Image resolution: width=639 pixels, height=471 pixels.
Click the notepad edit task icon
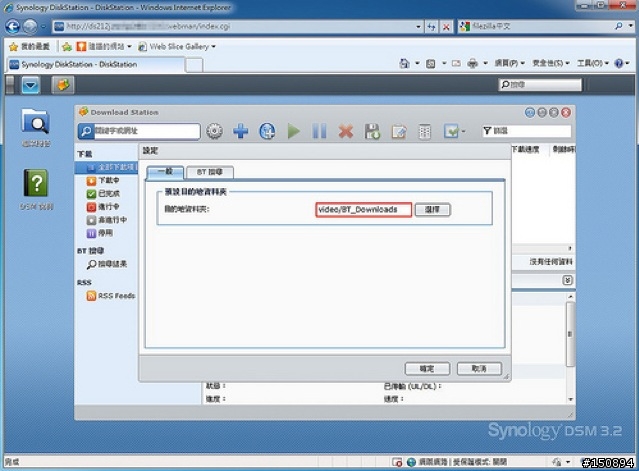(x=399, y=131)
